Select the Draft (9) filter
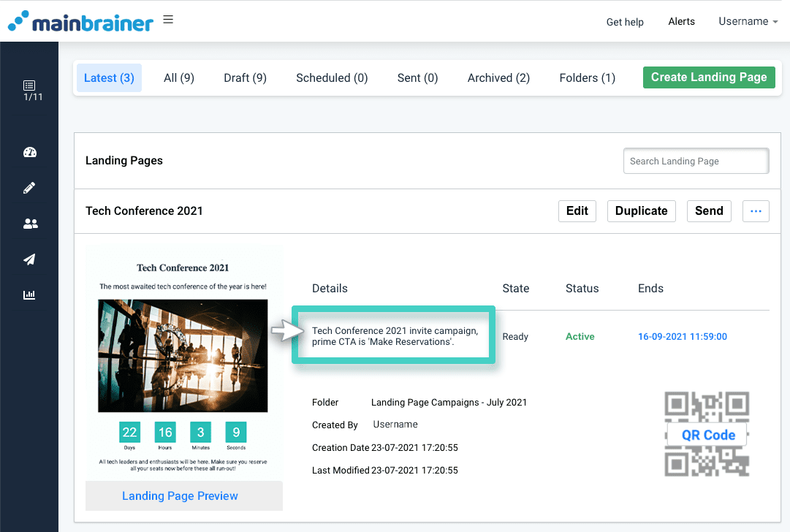This screenshot has width=790, height=532. [245, 77]
